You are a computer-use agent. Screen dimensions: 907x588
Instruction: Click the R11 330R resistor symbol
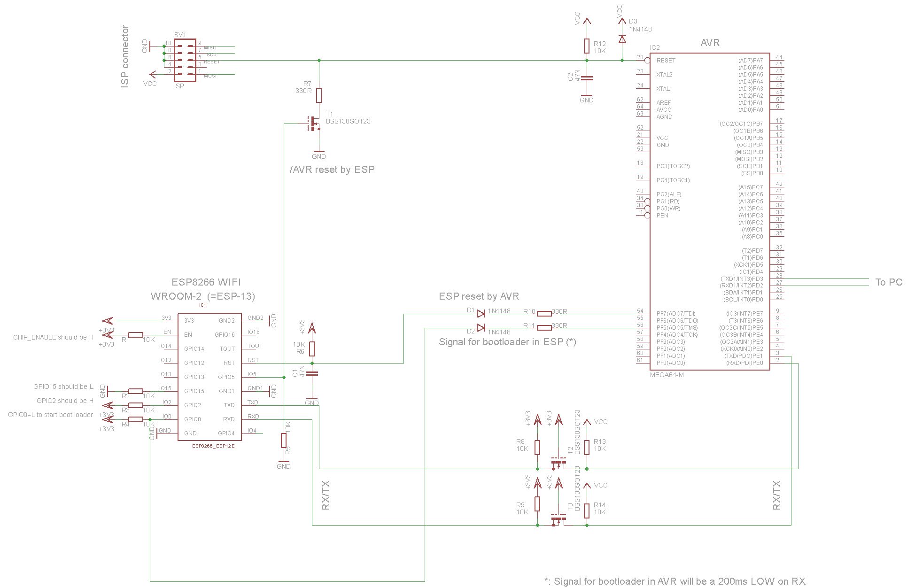pos(544,327)
